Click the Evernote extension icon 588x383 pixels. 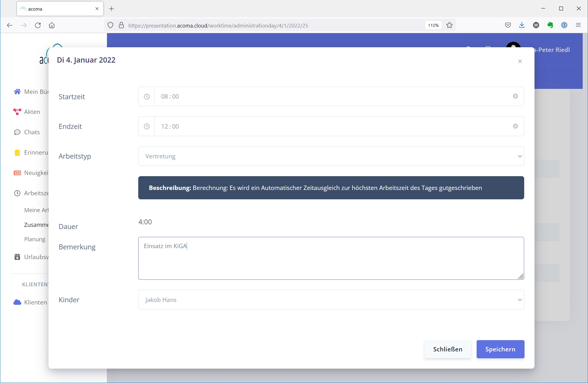[x=550, y=25]
